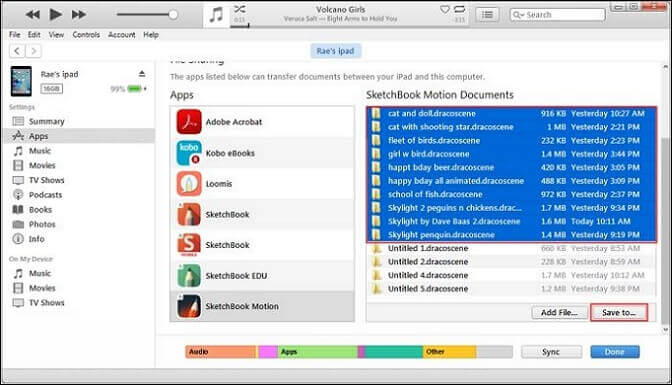
Task: Select SketchBook EDU app icon
Action: coord(189,276)
